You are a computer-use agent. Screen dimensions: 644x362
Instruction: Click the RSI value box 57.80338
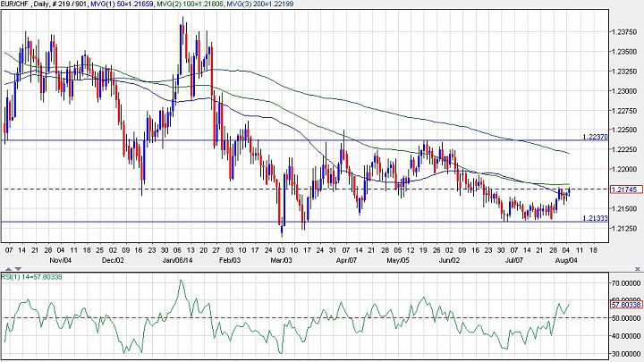coord(626,305)
